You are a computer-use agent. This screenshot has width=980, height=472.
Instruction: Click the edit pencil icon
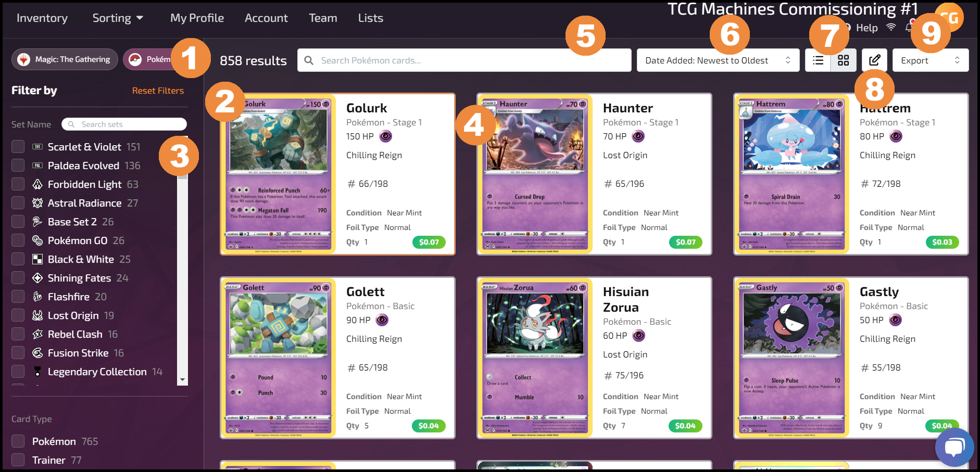pos(875,60)
